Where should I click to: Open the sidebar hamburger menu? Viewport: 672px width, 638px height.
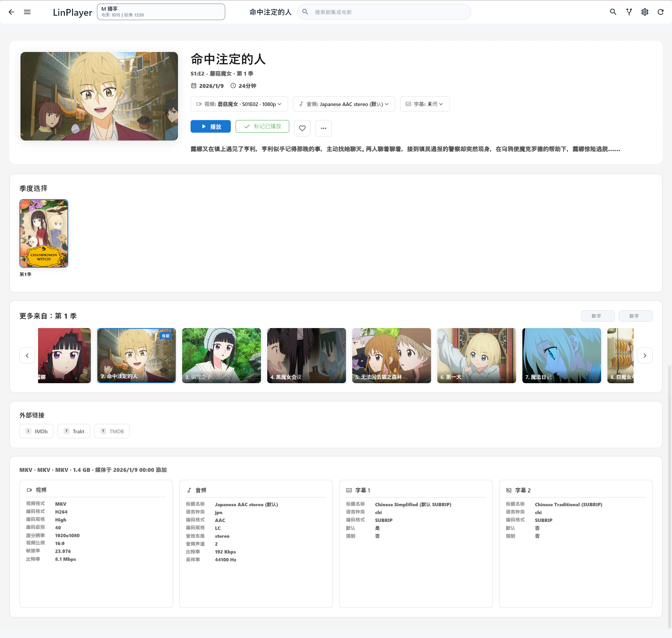(x=27, y=12)
